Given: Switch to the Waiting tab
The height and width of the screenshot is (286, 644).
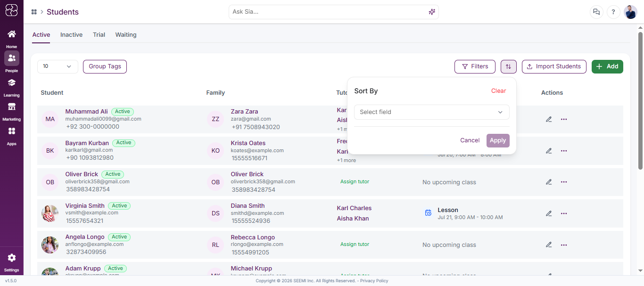Looking at the screenshot, I should 126,35.
